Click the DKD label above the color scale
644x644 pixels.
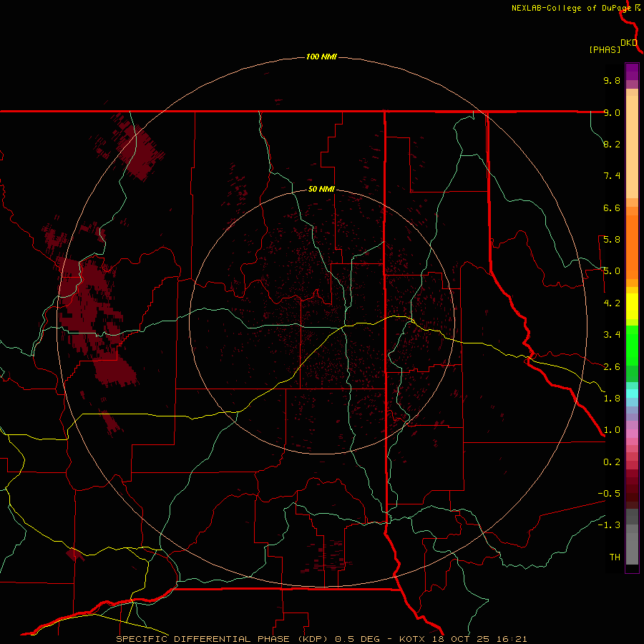coord(629,43)
